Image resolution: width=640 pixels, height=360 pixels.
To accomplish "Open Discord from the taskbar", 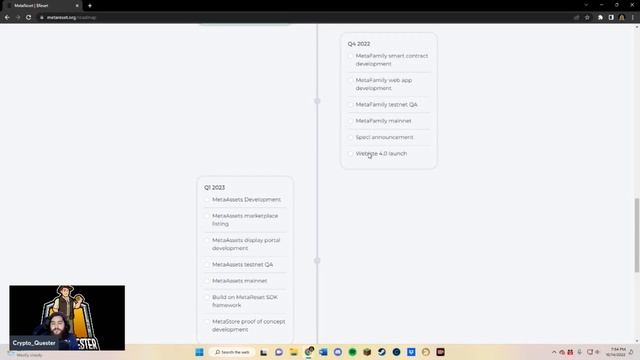I will tap(338, 352).
